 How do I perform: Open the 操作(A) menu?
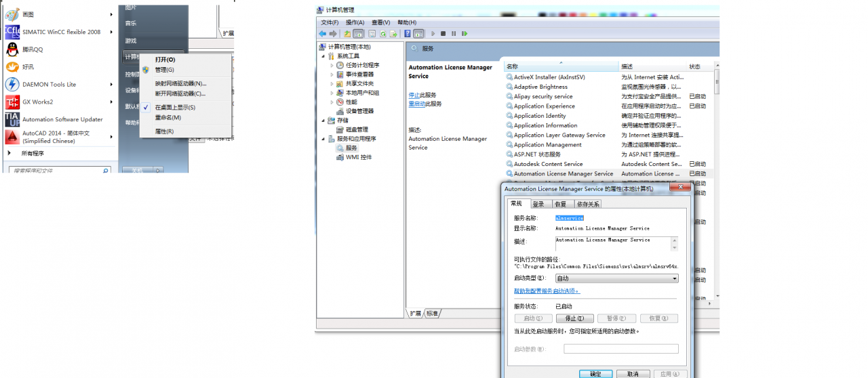355,22
